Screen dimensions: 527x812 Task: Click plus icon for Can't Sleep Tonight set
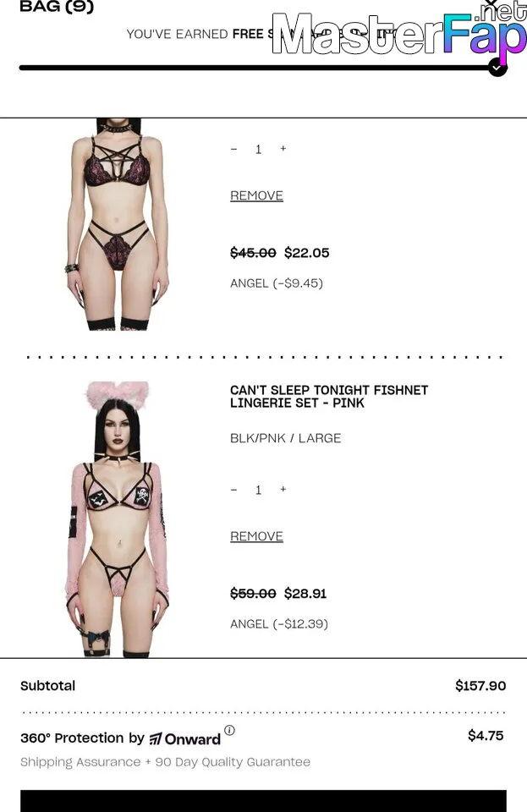pos(283,490)
